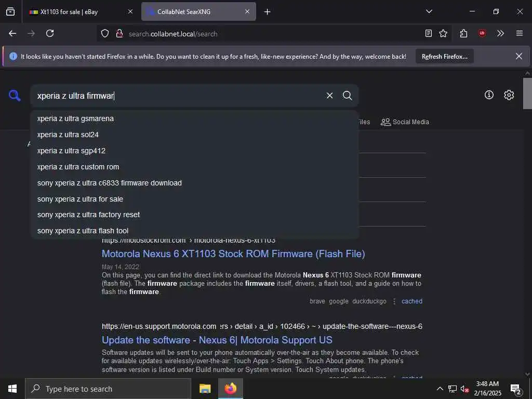The image size is (532, 399).
Task: Open Firefox View tab icon
Action: click(x=10, y=11)
